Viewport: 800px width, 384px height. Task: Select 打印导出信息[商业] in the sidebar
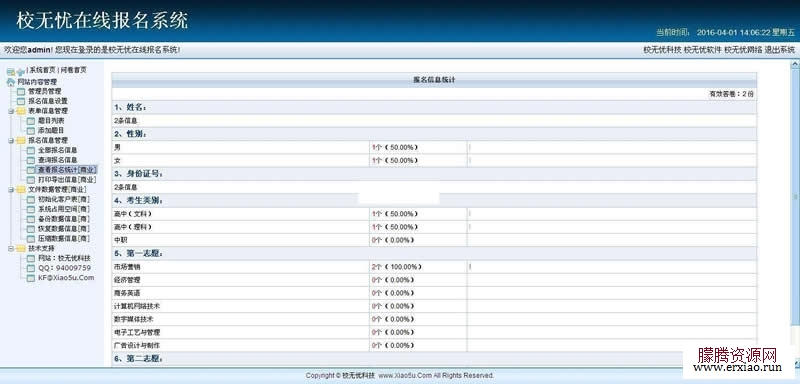click(x=67, y=180)
